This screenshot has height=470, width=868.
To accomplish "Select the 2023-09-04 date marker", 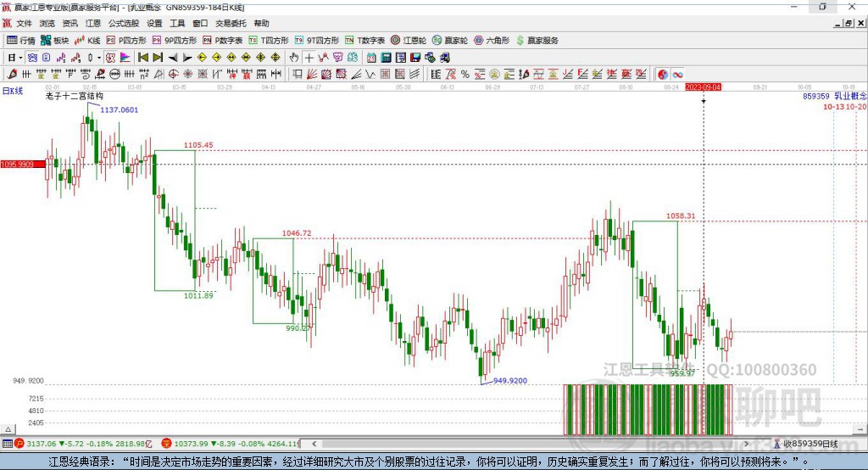I will click(x=703, y=87).
